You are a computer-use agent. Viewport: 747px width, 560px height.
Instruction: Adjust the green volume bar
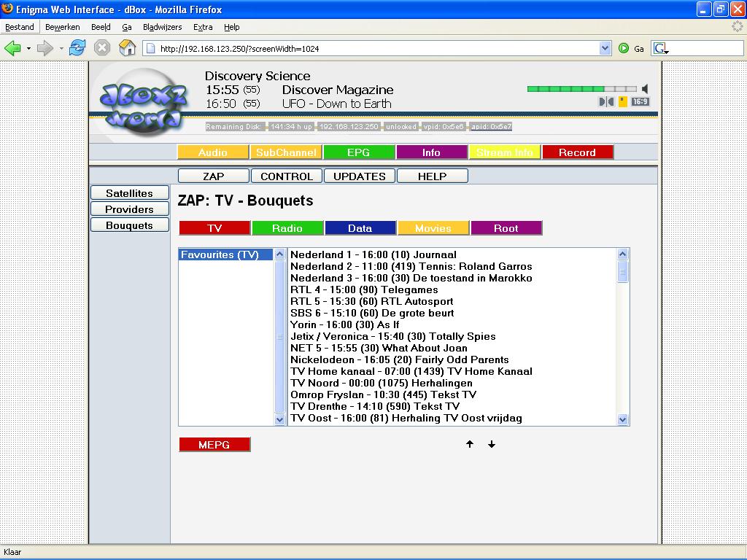581,89
